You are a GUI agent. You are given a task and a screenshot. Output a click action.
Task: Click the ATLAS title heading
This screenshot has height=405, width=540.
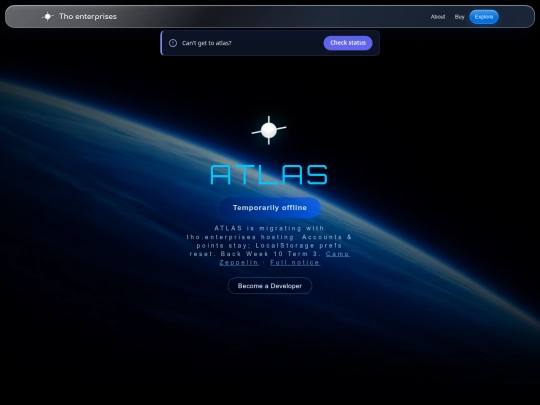pyautogui.click(x=269, y=175)
